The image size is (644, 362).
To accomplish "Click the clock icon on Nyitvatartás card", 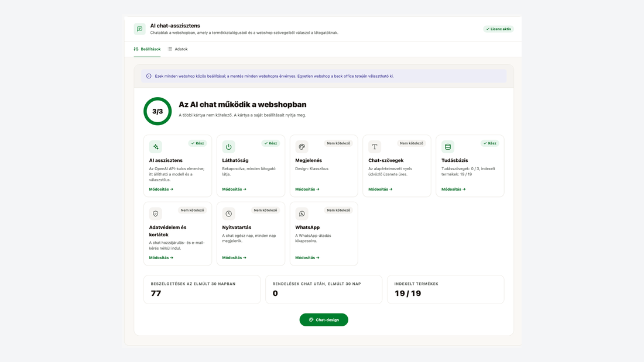I will [229, 213].
